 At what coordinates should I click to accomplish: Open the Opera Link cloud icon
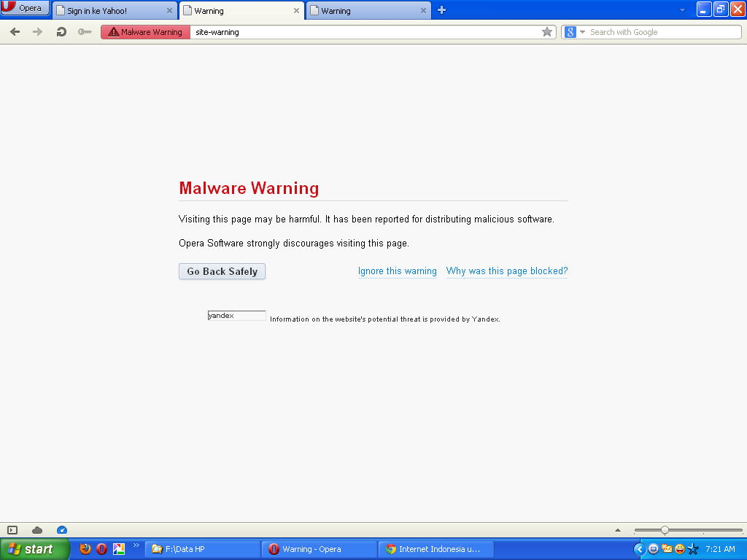tap(37, 530)
